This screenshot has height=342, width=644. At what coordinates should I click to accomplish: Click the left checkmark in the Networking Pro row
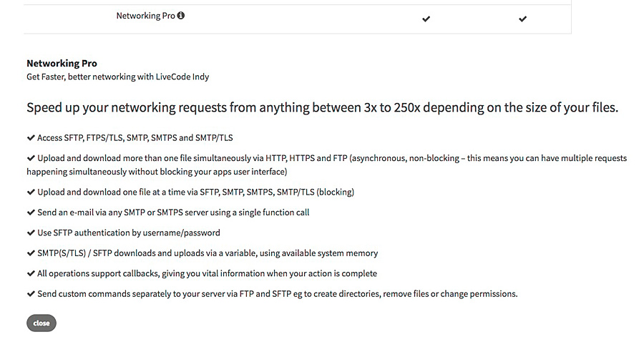[426, 19]
